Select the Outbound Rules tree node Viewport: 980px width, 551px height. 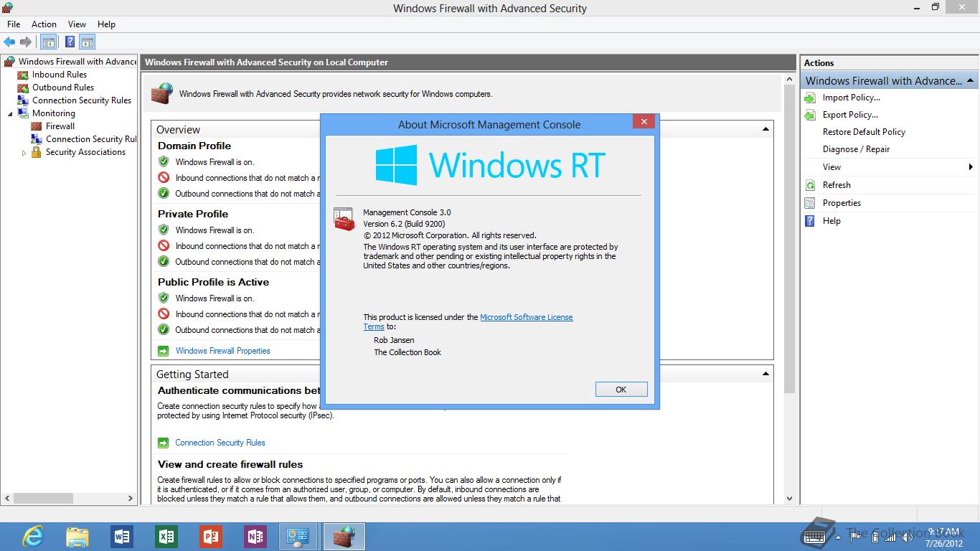point(63,88)
